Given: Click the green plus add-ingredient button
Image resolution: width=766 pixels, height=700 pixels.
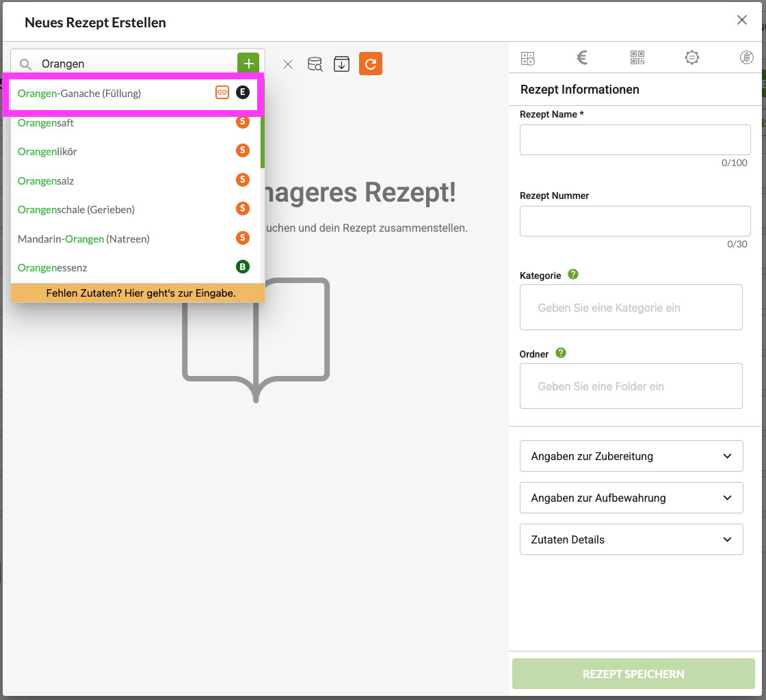Looking at the screenshot, I should point(248,63).
